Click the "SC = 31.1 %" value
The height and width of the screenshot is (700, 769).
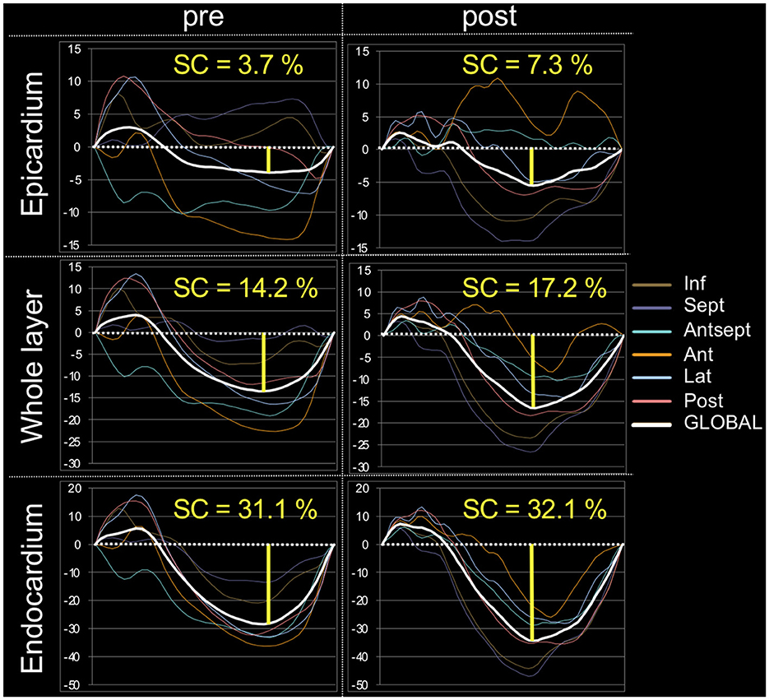(245, 509)
